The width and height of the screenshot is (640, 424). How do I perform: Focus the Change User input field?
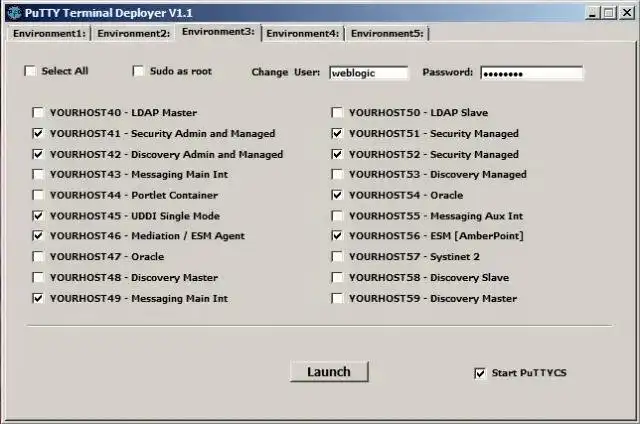[x=368, y=73]
